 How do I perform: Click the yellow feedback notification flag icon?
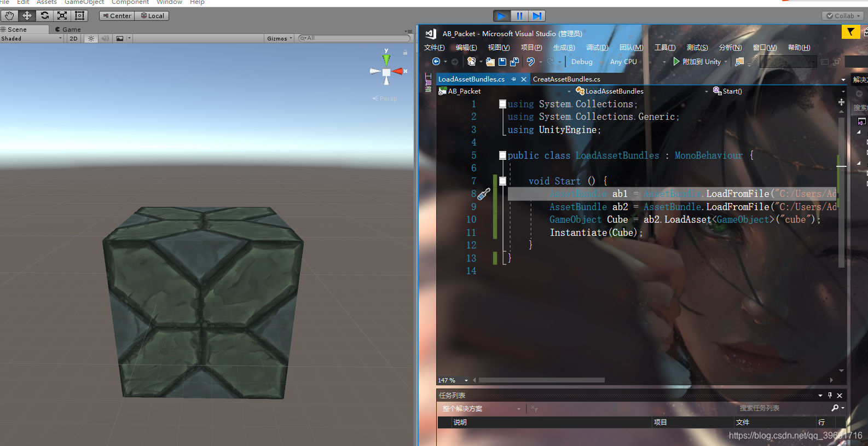pos(850,32)
